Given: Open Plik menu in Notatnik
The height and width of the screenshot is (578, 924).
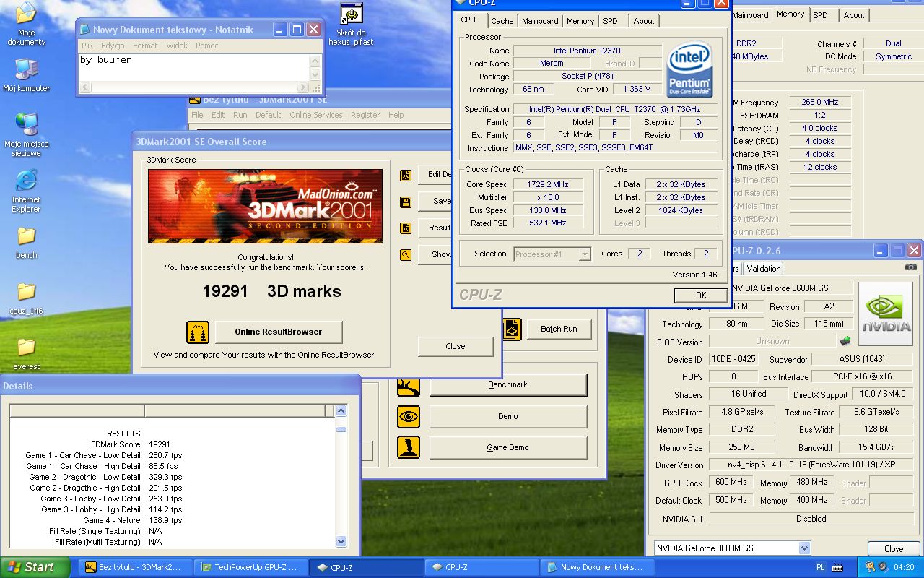Looking at the screenshot, I should [x=87, y=46].
